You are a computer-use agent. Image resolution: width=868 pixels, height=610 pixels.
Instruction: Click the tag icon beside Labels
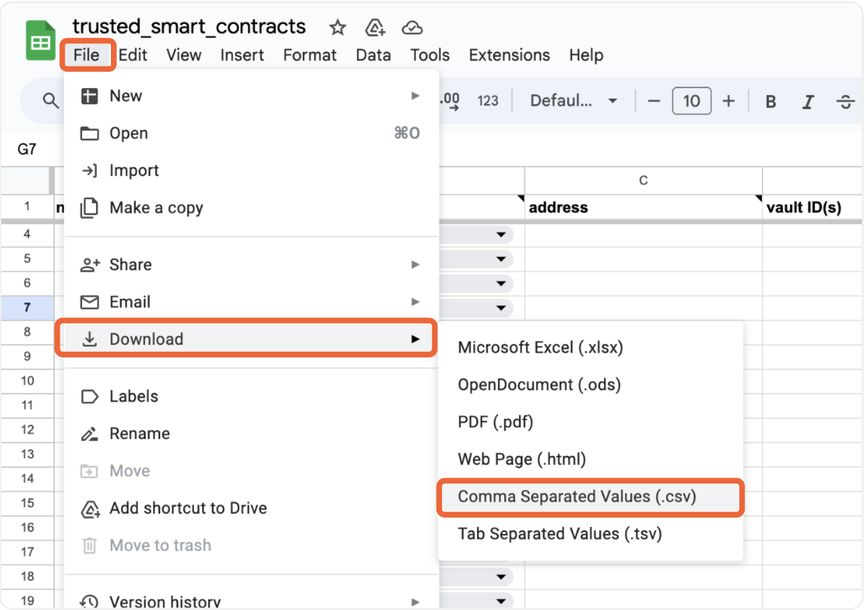pos(90,397)
